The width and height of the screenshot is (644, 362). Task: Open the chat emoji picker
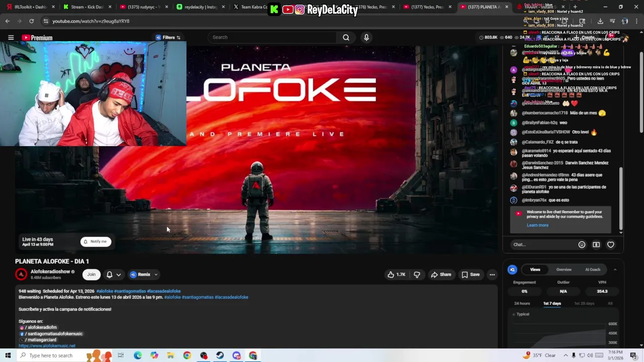click(582, 244)
